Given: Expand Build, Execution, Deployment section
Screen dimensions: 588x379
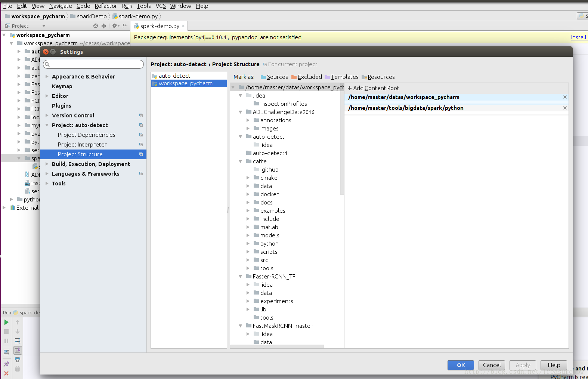Looking at the screenshot, I should click(47, 164).
